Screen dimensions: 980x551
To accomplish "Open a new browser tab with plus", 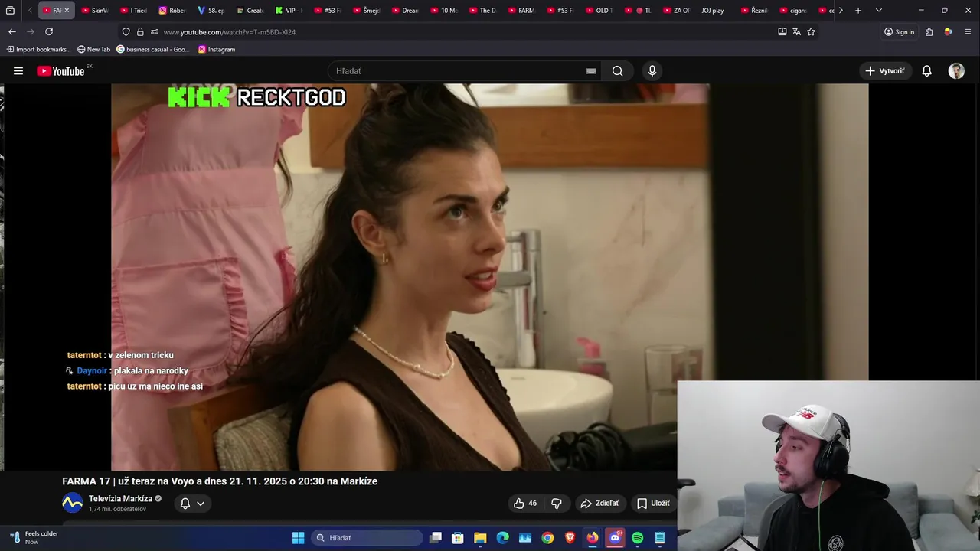I will pos(858,11).
